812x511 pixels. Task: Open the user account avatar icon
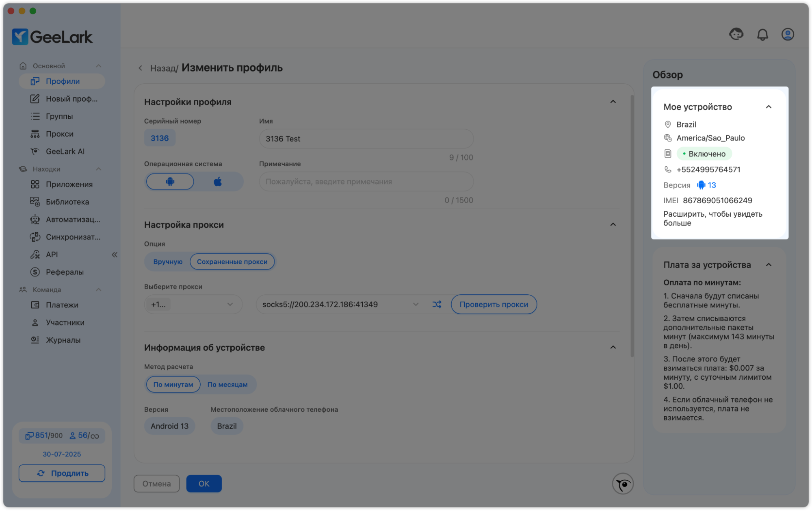[x=787, y=35]
